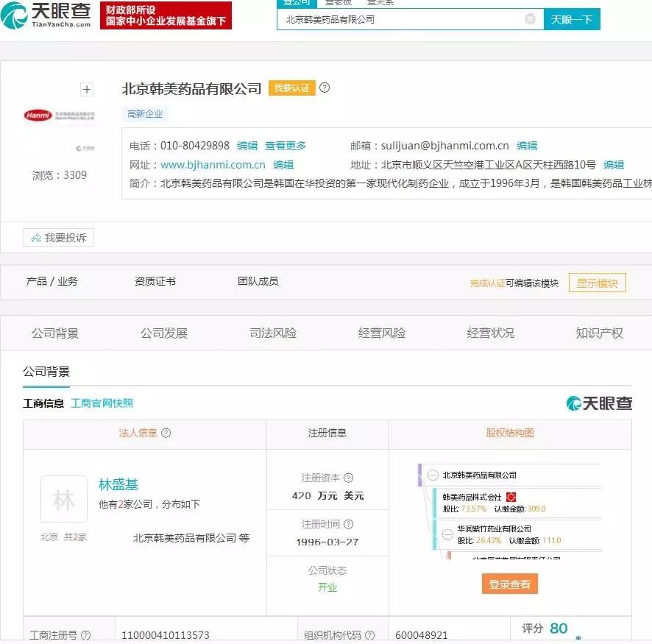Click 工商注册号 value 110000410113573

166,635
